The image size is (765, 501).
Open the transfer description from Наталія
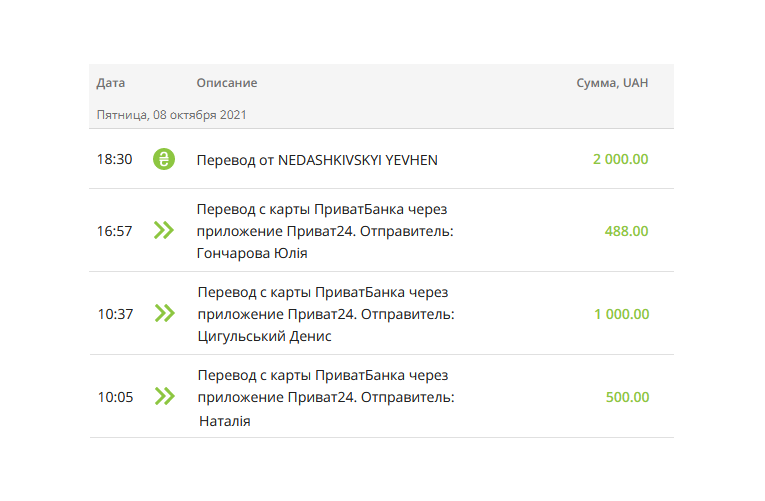(326, 398)
